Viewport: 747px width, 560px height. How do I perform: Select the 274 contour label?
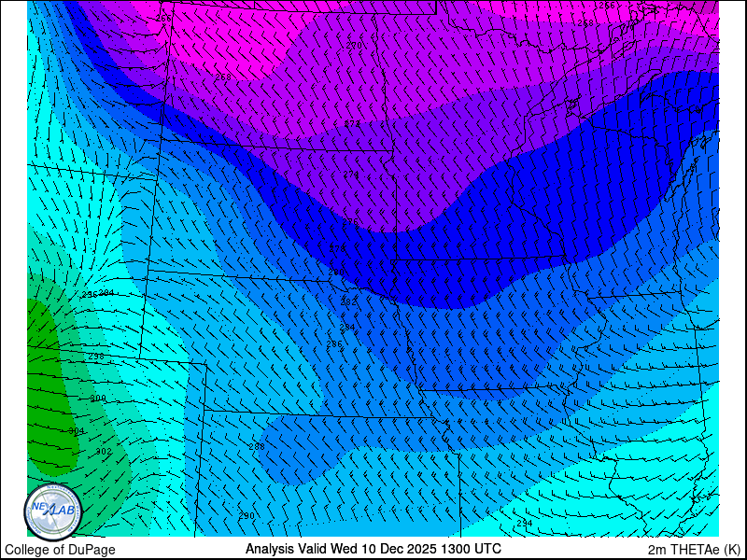[x=351, y=175]
